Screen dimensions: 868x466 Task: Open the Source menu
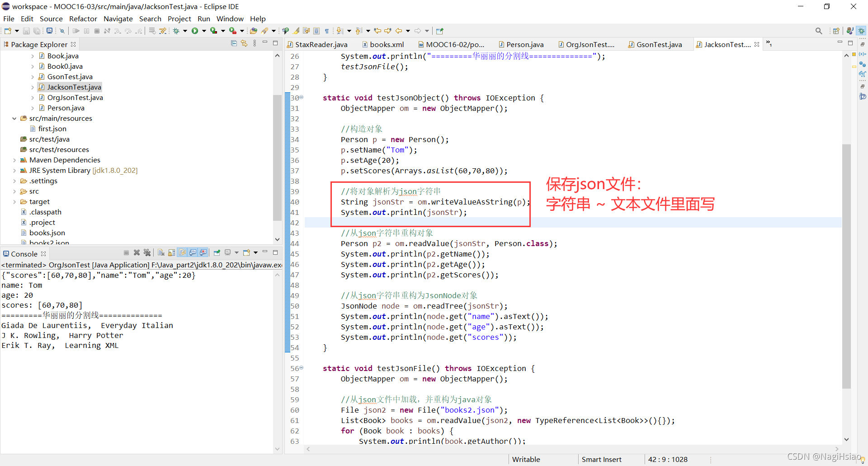coord(51,19)
